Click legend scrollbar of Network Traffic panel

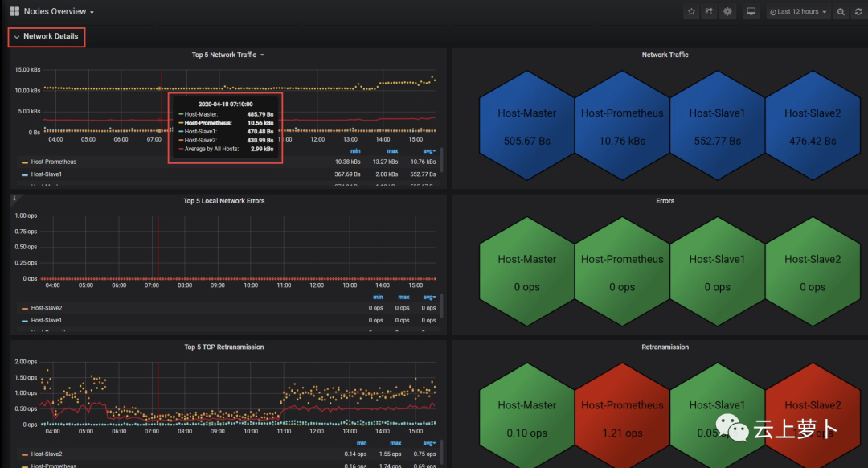(x=441, y=160)
